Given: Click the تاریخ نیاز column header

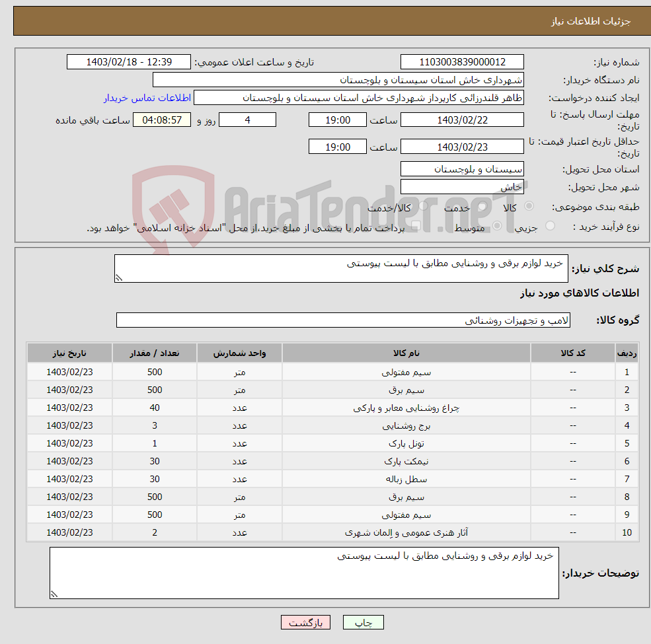Looking at the screenshot, I should coord(70,353).
